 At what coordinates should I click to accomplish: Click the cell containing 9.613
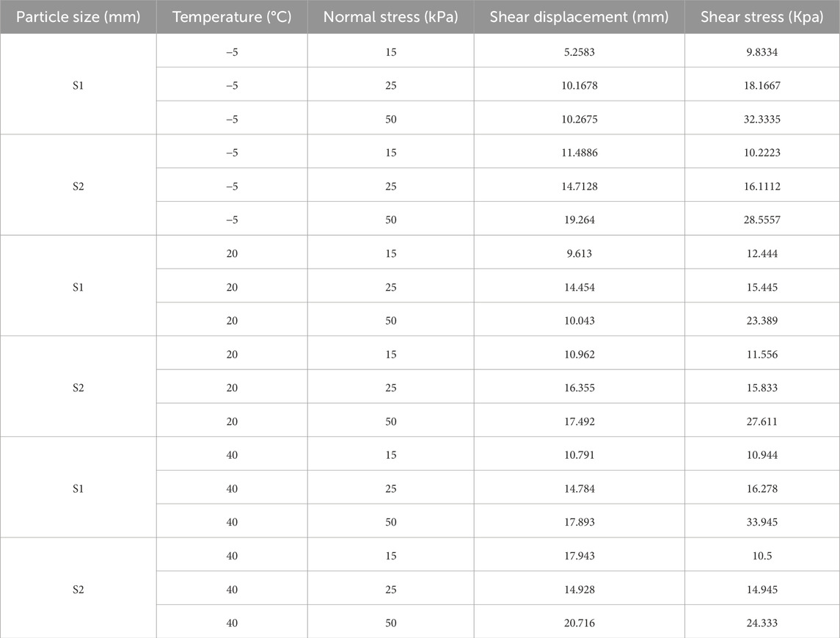pyautogui.click(x=579, y=253)
